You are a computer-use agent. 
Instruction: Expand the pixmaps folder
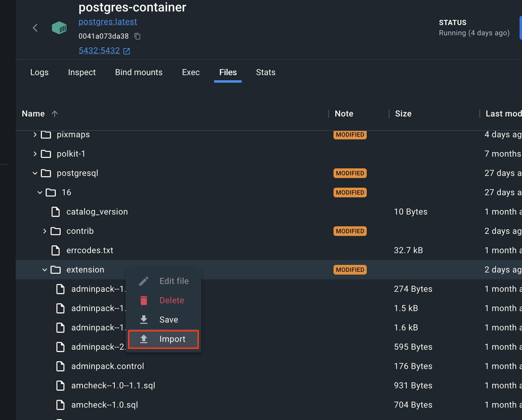(x=35, y=135)
